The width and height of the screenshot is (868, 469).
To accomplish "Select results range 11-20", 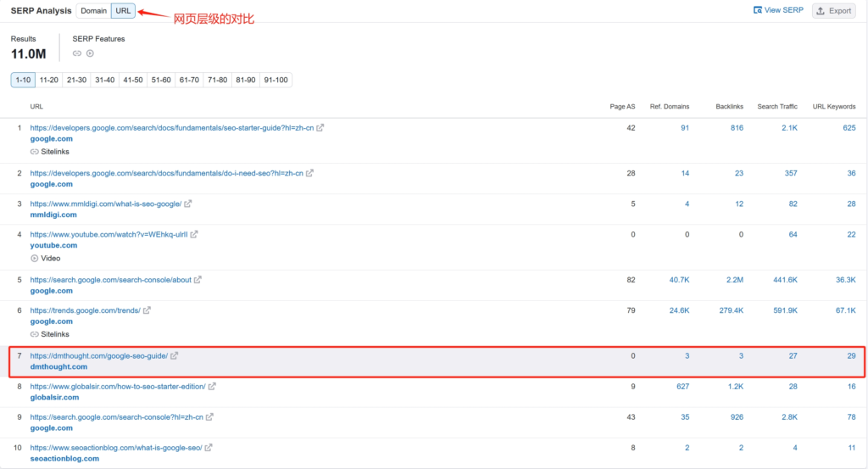I will pos(48,80).
